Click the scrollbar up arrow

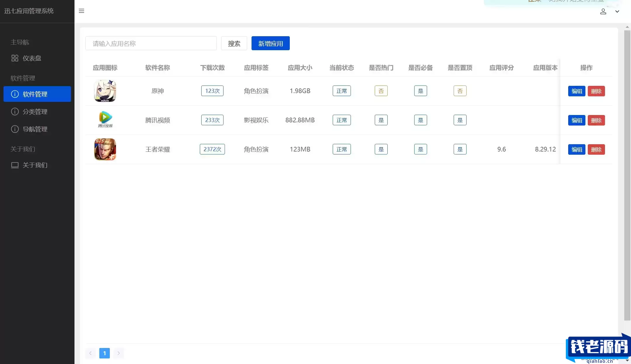tap(627, 27)
